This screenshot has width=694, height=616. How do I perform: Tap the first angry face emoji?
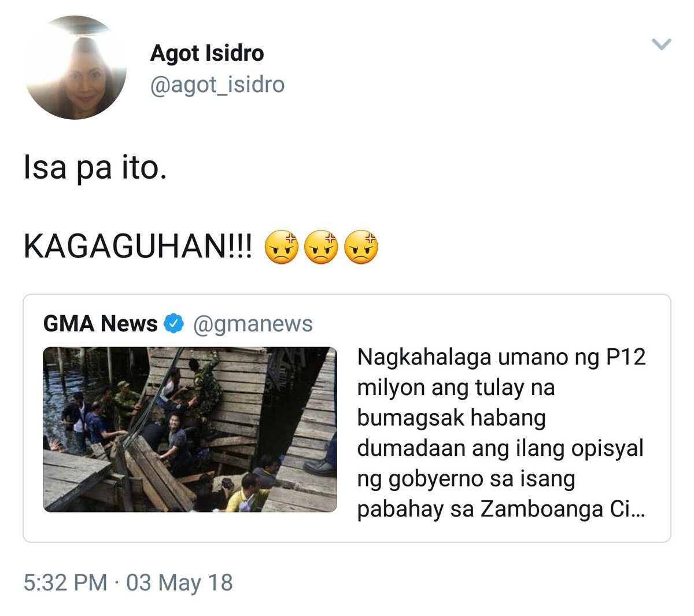281,248
